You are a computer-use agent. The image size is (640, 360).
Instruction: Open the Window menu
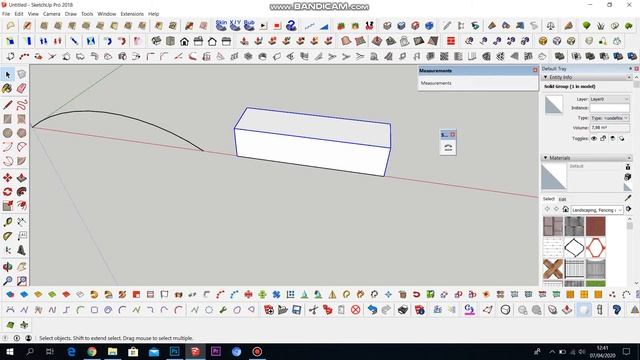point(107,14)
